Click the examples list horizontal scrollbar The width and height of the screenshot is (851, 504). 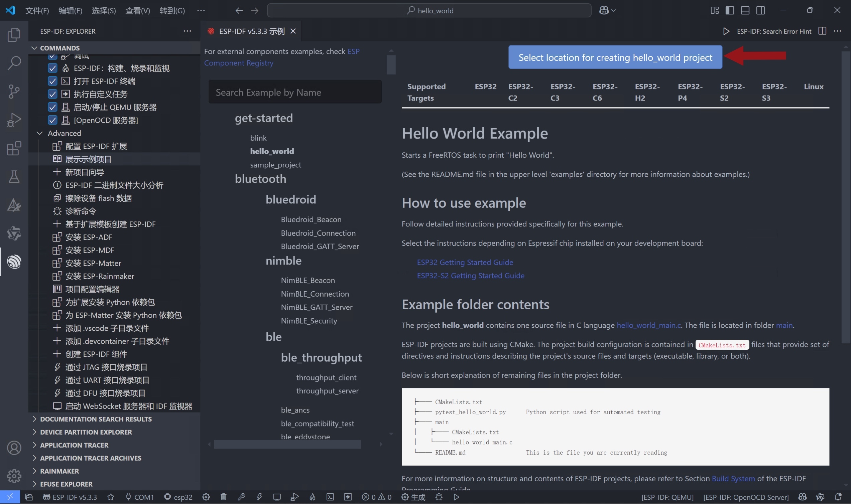coord(287,444)
